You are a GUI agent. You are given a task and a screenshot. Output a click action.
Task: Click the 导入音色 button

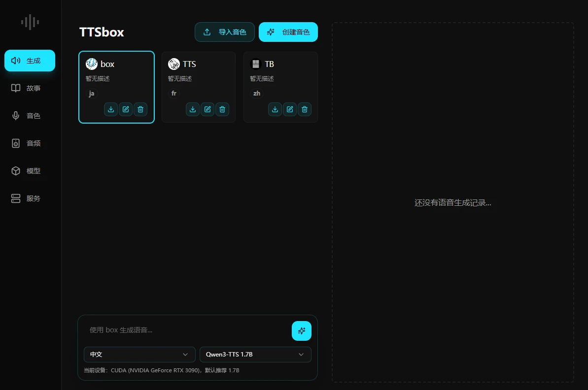(x=225, y=32)
